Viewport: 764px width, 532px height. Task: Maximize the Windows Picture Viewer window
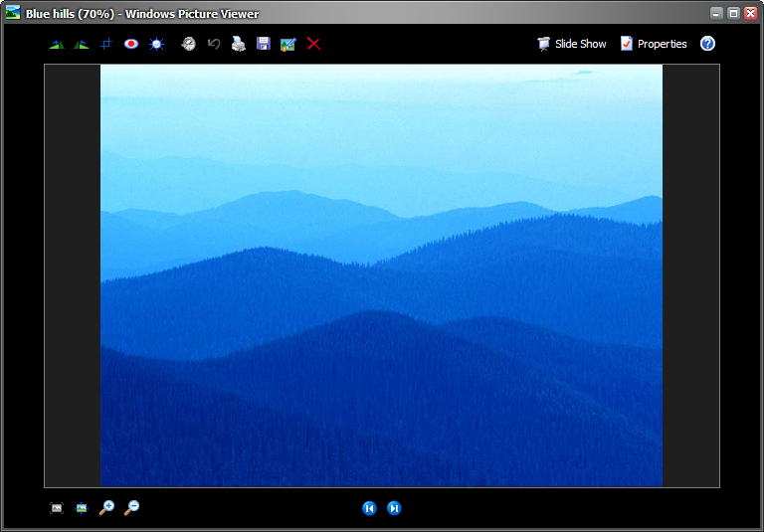(x=733, y=13)
